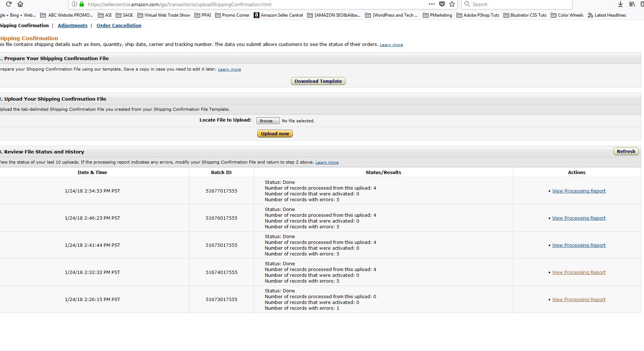This screenshot has width=644, height=351.
Task: Open Illustrator CS5 Tuts bookmark folder
Action: point(525,15)
